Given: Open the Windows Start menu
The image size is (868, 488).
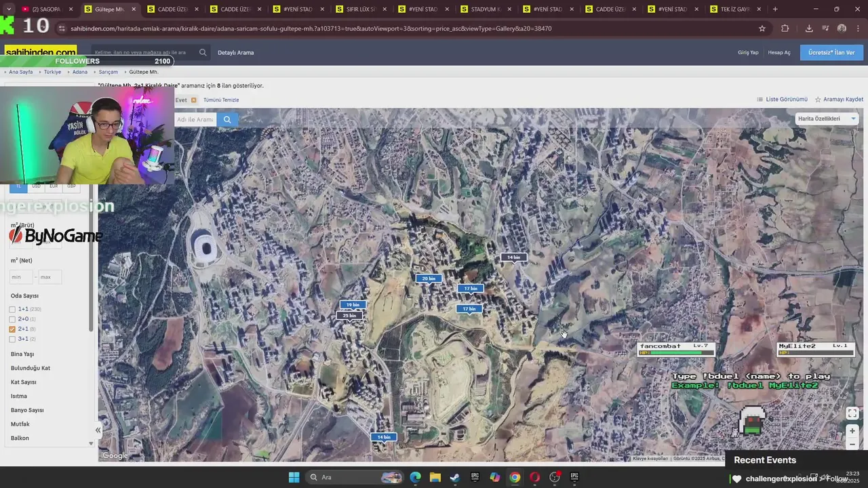Looking at the screenshot, I should [x=294, y=477].
